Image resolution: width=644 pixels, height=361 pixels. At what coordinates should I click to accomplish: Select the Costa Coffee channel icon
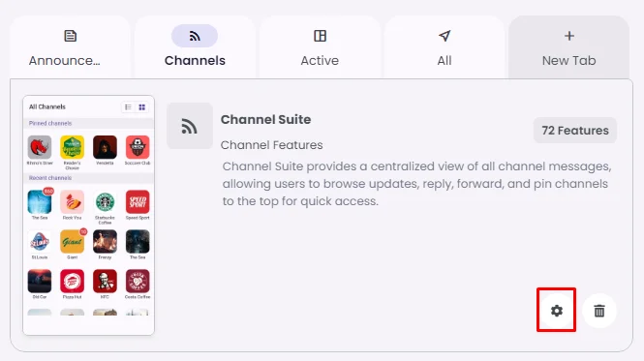coord(138,281)
